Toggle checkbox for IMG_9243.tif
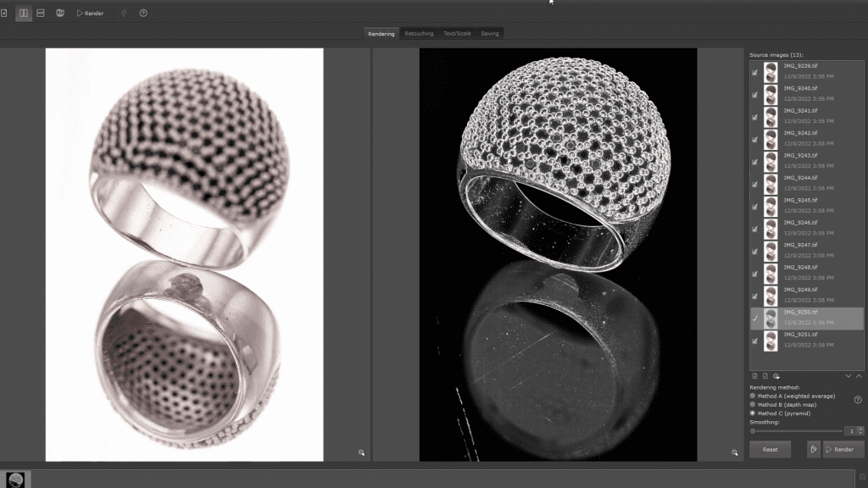868x488 pixels. (754, 162)
